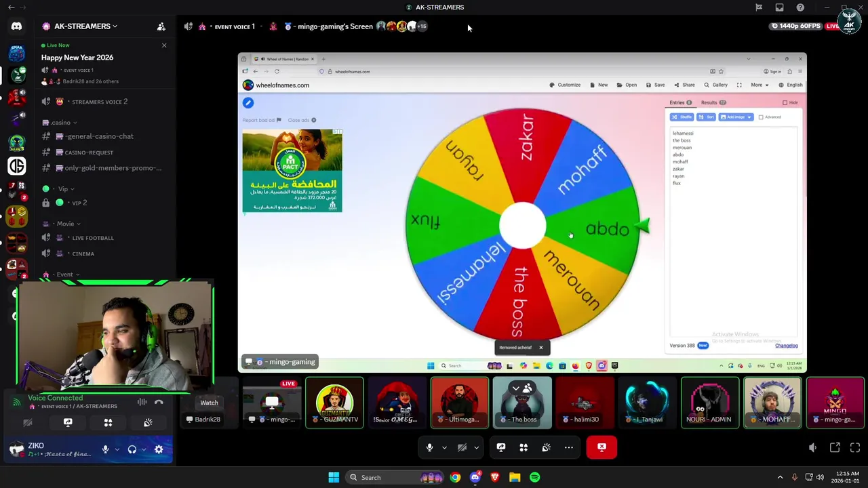Screen dimensions: 868x488
Task: Toggle camera in voice connected panel
Action: point(28,422)
